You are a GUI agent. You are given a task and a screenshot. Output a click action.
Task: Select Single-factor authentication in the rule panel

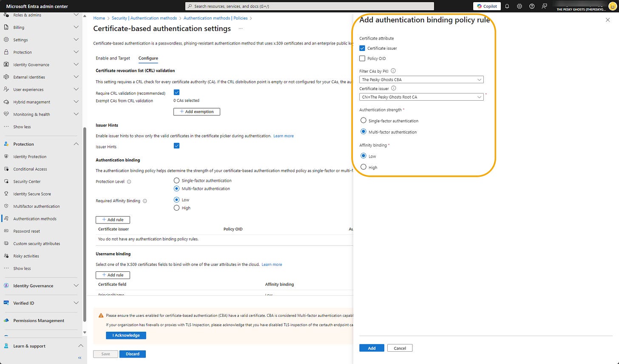(363, 121)
